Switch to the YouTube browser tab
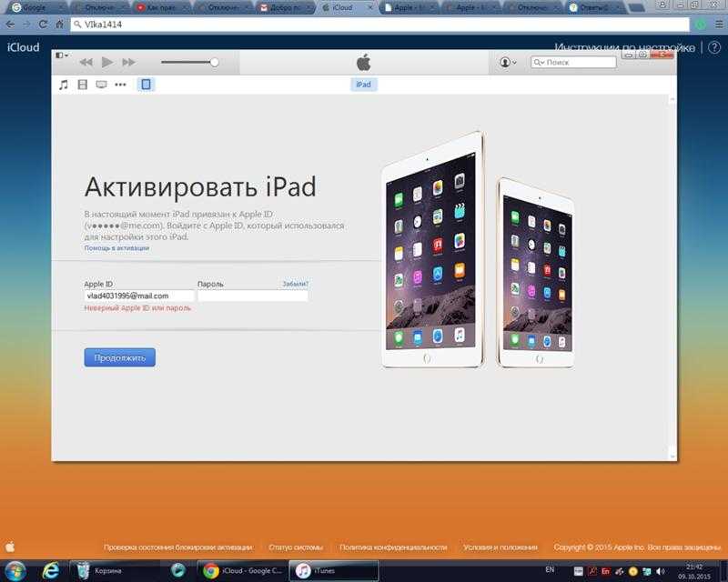 tap(160, 7)
